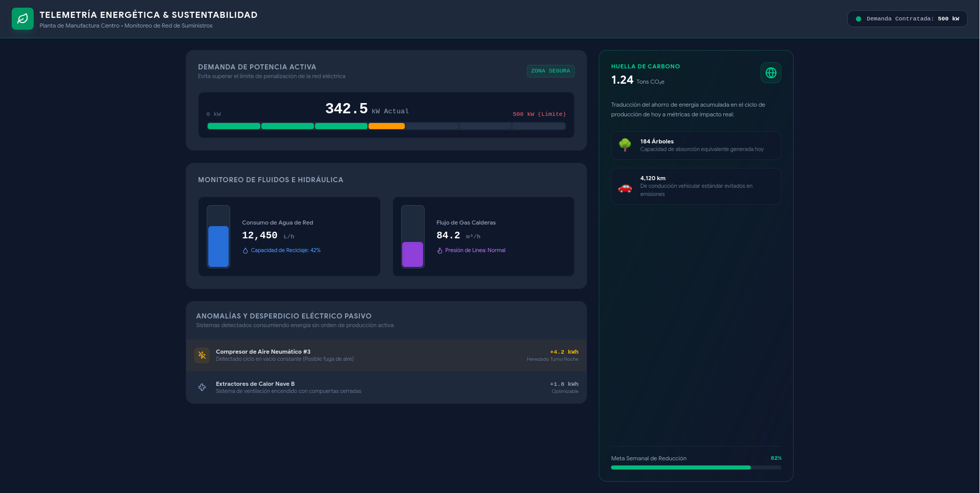Click the Meta Semanal de Reducción progress bar
Screen dimensions: 980x493
pyautogui.click(x=696, y=467)
